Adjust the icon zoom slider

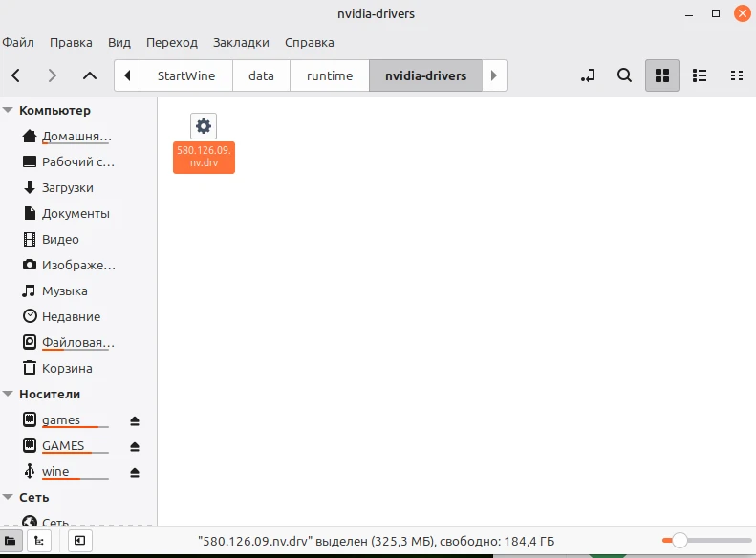680,541
